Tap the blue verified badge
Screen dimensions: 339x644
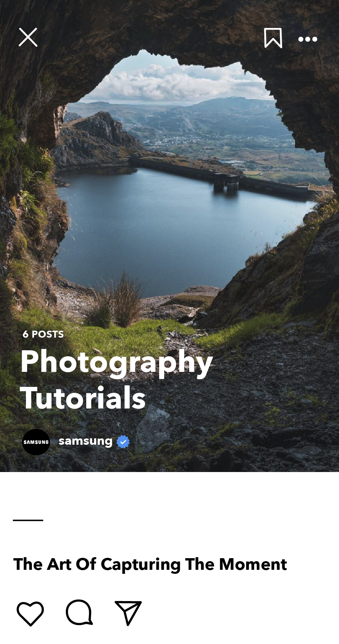point(123,442)
